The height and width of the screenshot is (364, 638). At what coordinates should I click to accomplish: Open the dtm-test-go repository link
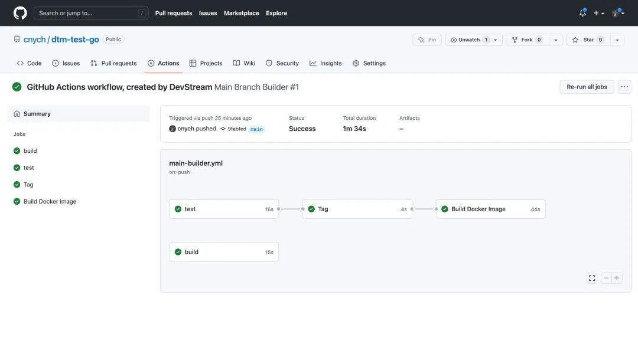click(75, 40)
